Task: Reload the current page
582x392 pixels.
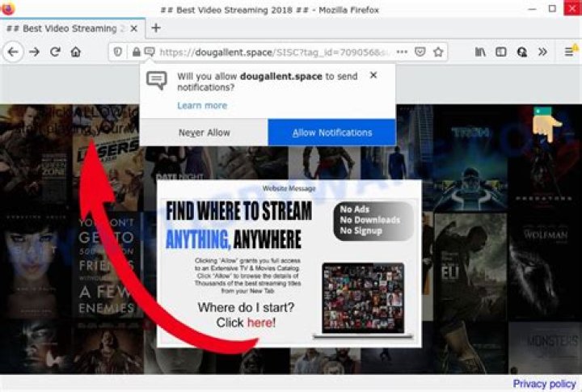Action: [55, 52]
